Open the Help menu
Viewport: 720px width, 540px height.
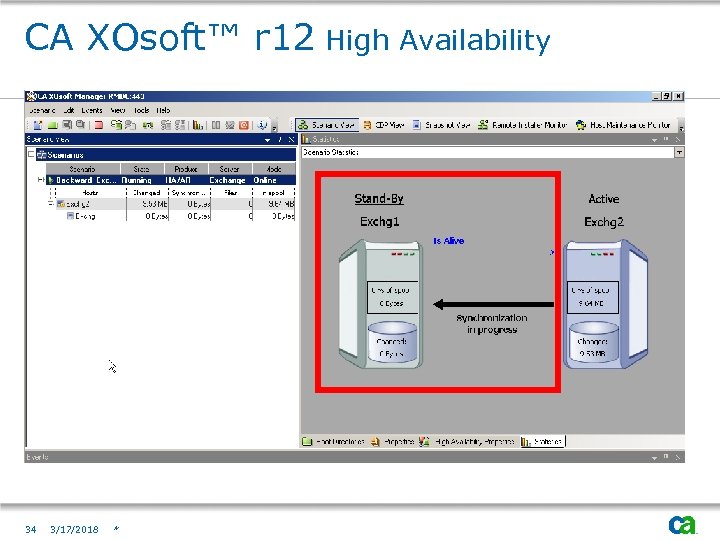point(163,110)
